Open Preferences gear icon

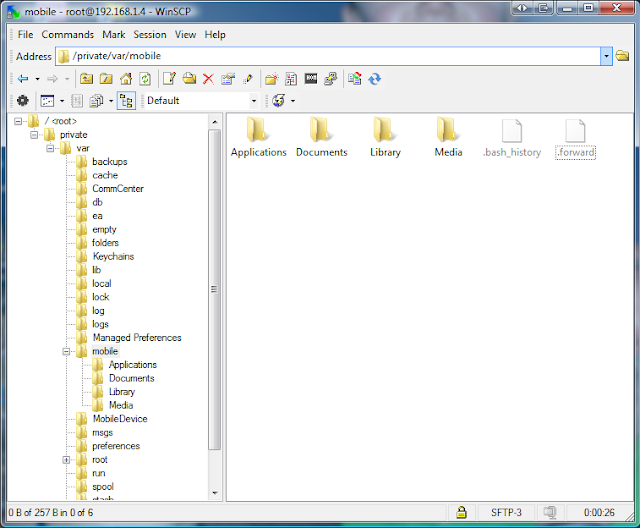coord(23,100)
